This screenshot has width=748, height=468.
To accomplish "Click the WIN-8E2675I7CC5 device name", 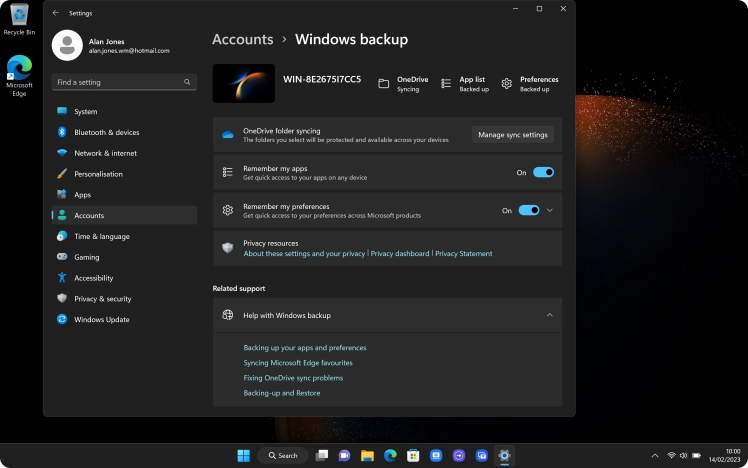I will [322, 79].
